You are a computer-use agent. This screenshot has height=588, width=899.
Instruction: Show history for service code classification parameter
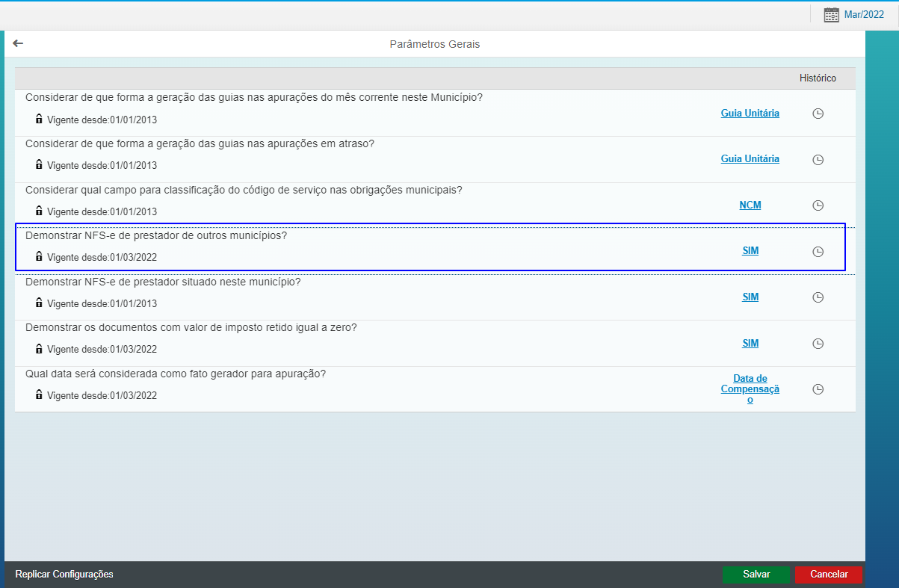click(x=818, y=205)
